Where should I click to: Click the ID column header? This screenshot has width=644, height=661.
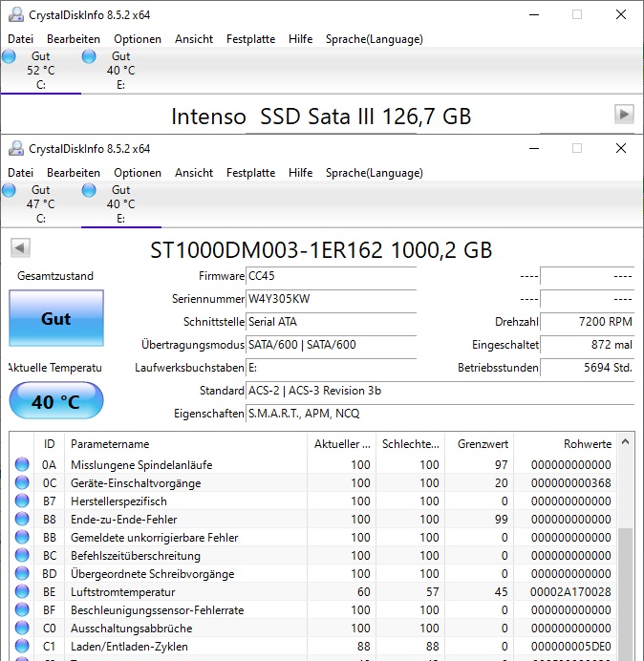click(49, 444)
